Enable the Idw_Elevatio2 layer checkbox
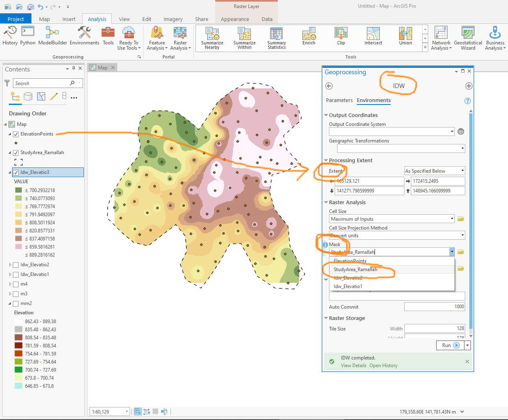The width and height of the screenshot is (508, 420). point(16,265)
